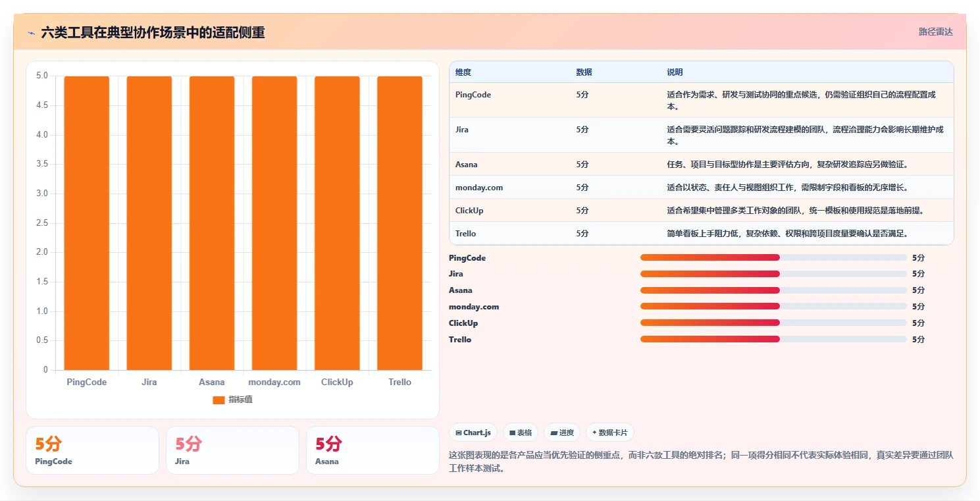The height and width of the screenshot is (501, 980).
Task: Click the Asana 5分 data card
Action: (x=373, y=450)
